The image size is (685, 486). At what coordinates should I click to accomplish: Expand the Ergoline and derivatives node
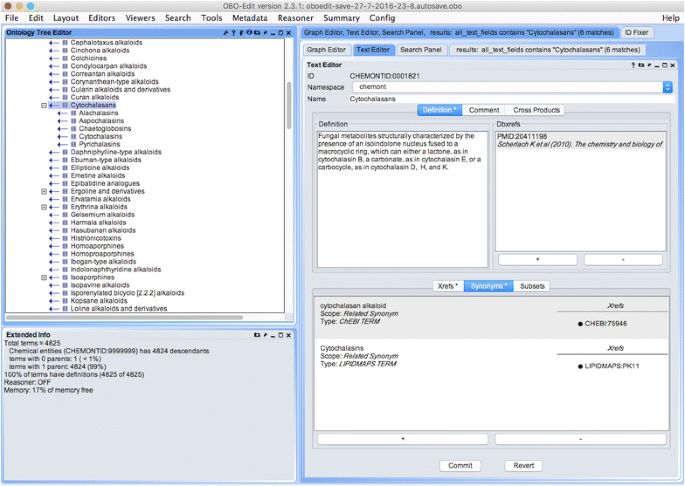click(44, 191)
